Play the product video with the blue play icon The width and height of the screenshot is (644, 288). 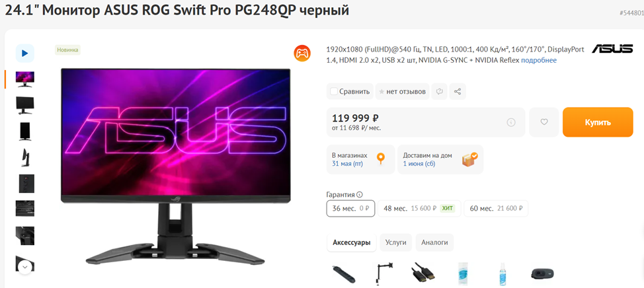pyautogui.click(x=24, y=54)
